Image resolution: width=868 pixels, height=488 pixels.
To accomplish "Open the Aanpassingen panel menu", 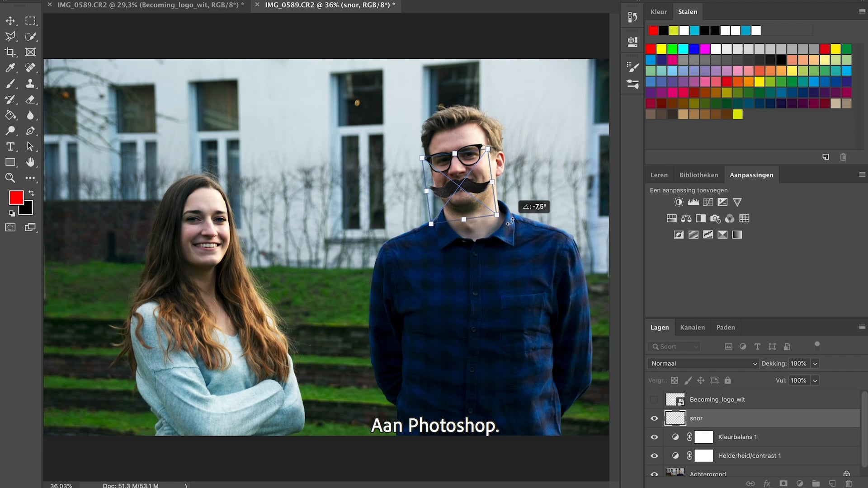I will pyautogui.click(x=862, y=175).
